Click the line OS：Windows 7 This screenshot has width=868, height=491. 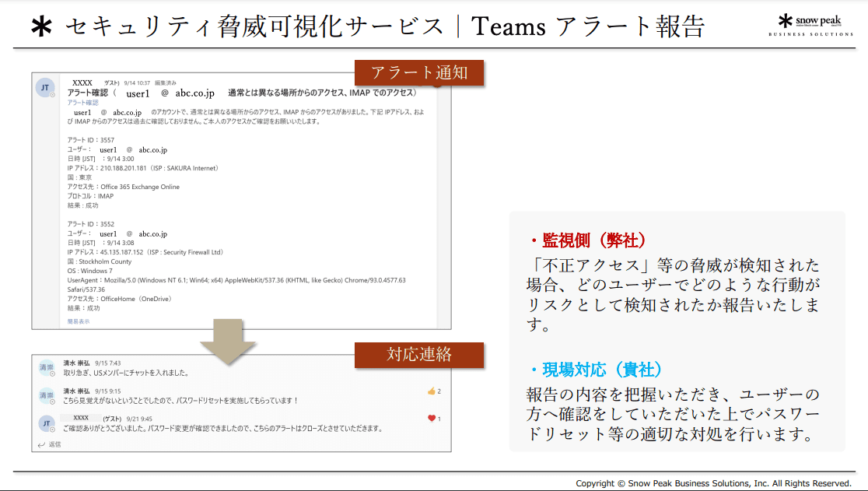tap(89, 272)
